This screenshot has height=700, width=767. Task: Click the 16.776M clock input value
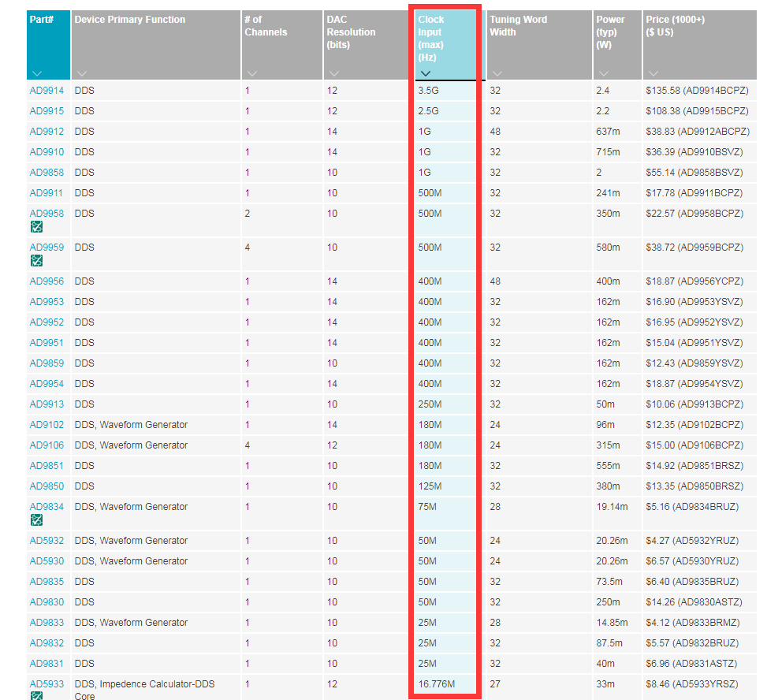[x=437, y=684]
